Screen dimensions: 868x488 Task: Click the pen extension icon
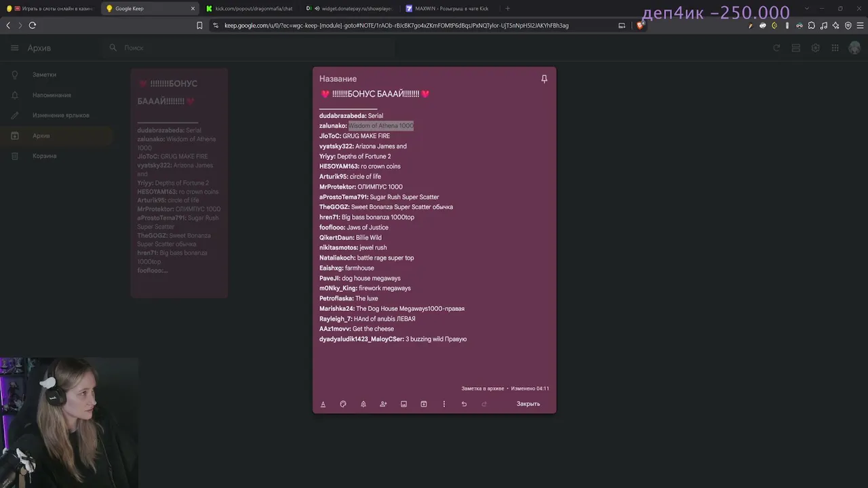point(751,26)
